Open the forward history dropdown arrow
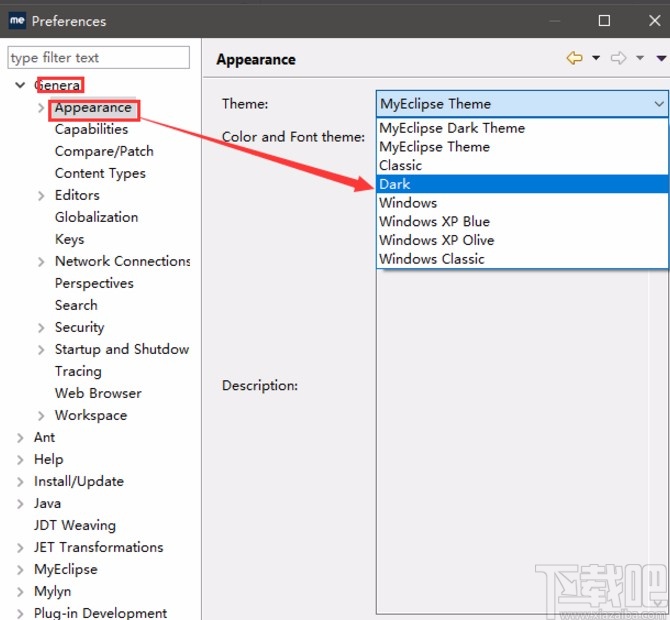Image resolution: width=670 pixels, height=620 pixels. pyautogui.click(x=640, y=58)
